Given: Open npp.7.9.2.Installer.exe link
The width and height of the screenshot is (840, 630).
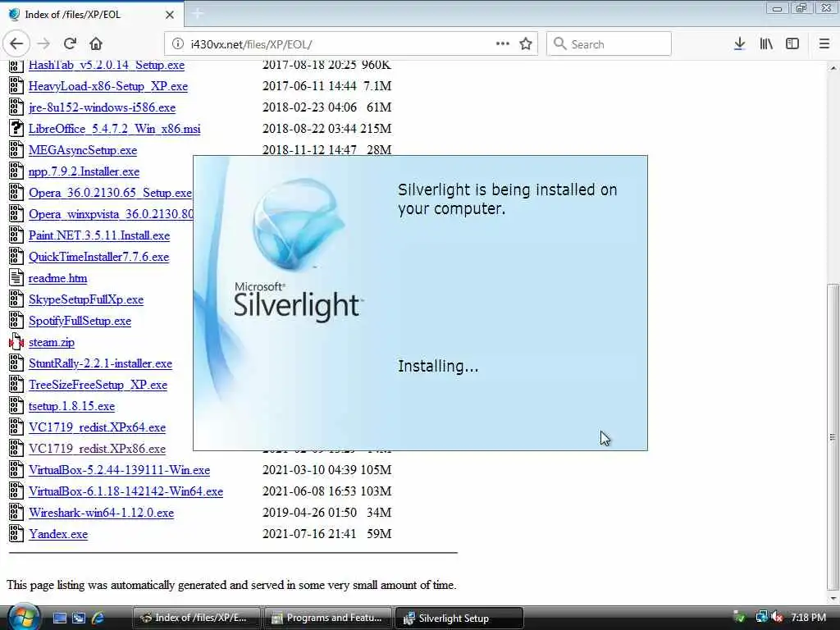Looking at the screenshot, I should (84, 171).
